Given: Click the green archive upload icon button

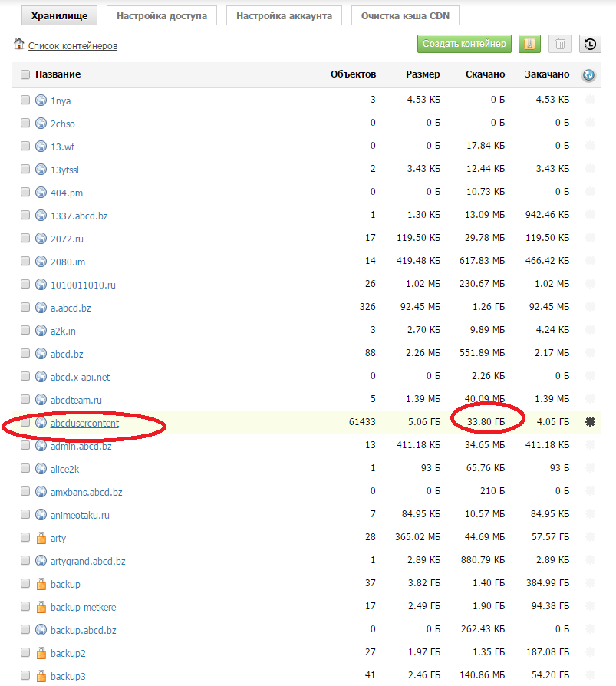Looking at the screenshot, I should coord(529,45).
